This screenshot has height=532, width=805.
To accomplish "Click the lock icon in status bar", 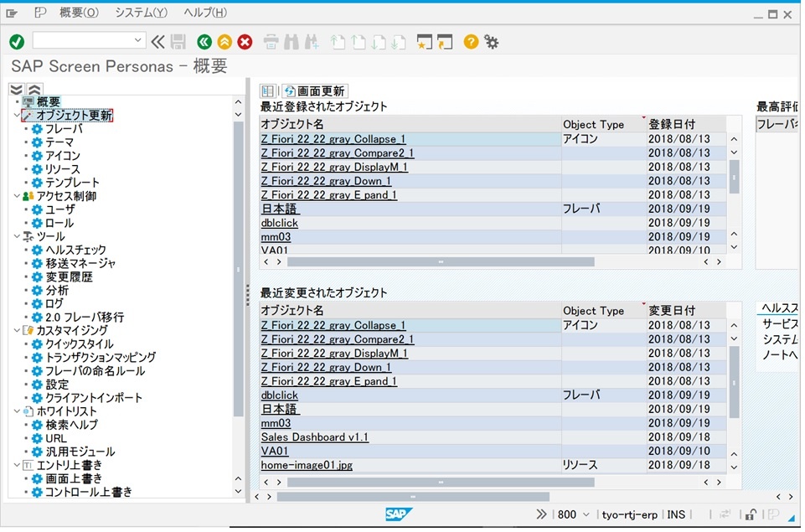I will [750, 514].
